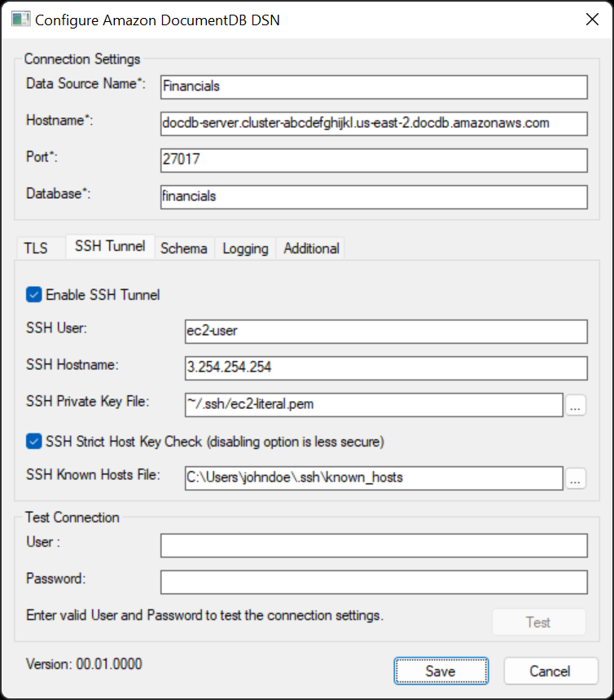Click into the Hostname input field

click(374, 124)
